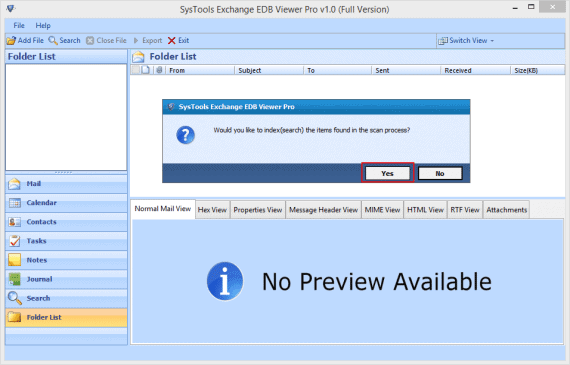Open the Journal sidebar section
Image resolution: width=570 pixels, height=365 pixels.
point(66,279)
